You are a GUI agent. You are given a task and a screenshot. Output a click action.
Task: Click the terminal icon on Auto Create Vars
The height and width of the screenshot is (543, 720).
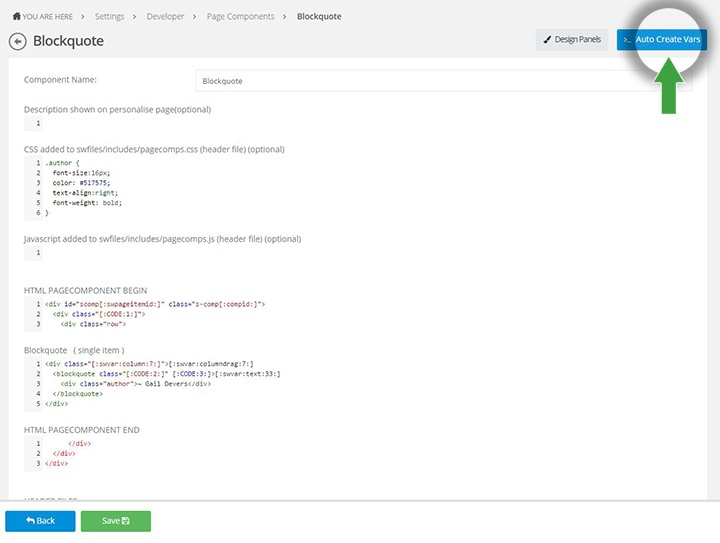pyautogui.click(x=627, y=40)
